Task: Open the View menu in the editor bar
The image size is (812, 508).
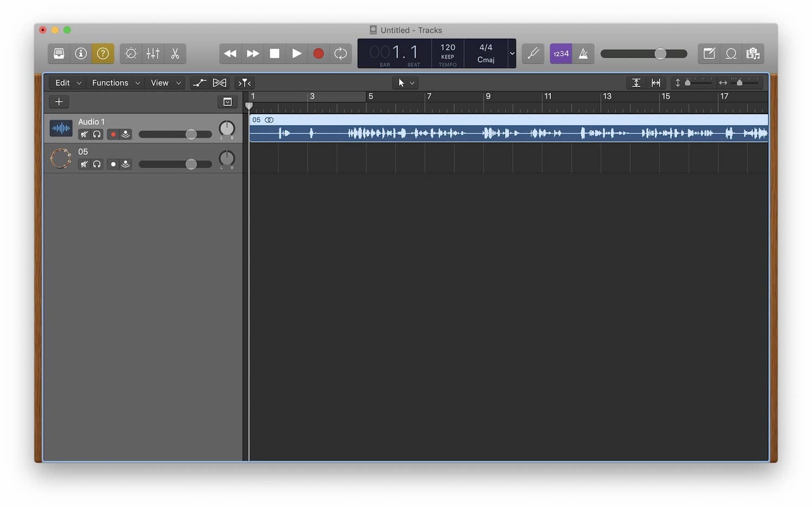Action: pyautogui.click(x=161, y=83)
